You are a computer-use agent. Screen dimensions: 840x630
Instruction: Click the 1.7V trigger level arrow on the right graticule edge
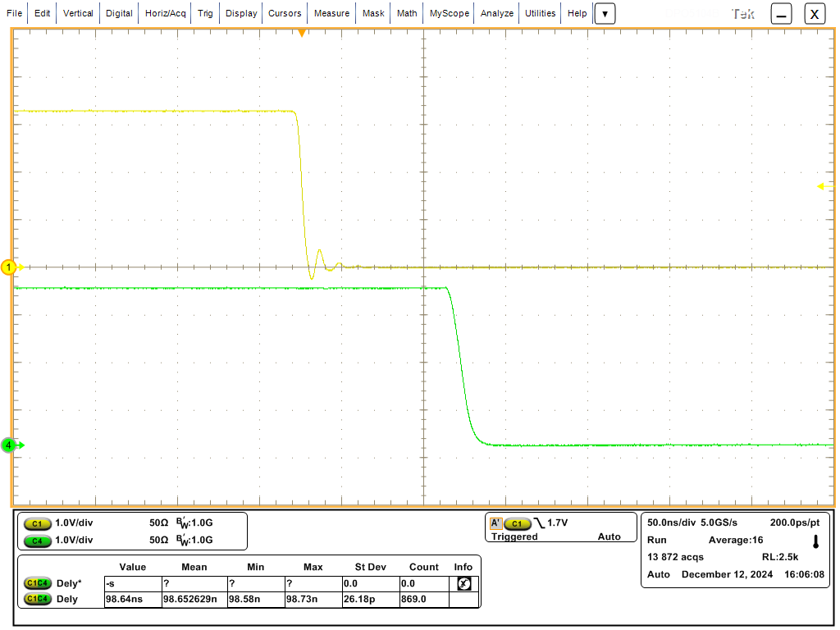pyautogui.click(x=819, y=187)
